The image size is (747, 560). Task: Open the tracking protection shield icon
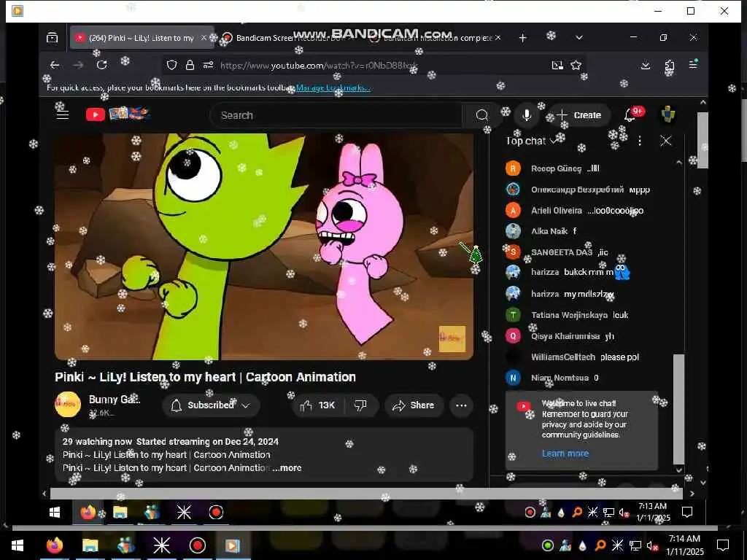[x=172, y=65]
